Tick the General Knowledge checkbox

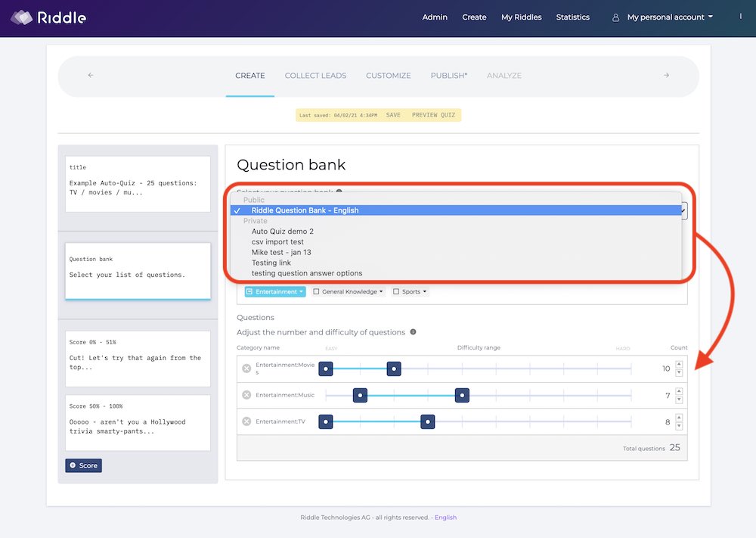[316, 291]
